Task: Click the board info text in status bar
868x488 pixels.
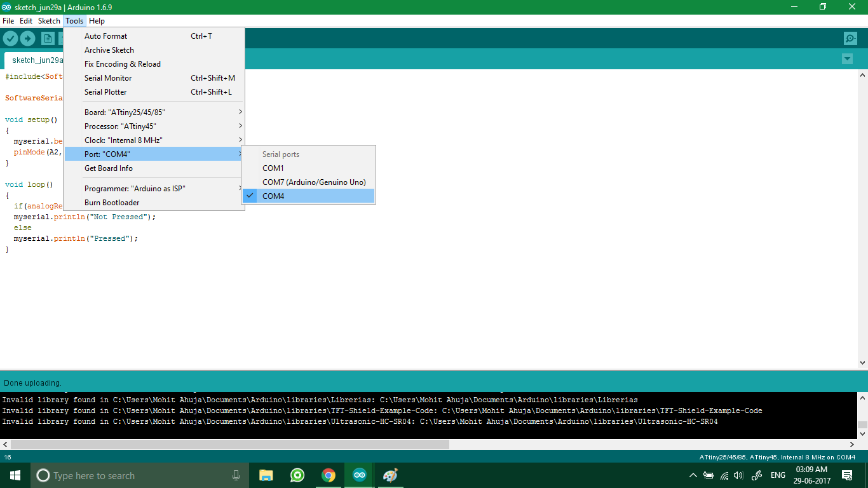Action: (x=777, y=457)
